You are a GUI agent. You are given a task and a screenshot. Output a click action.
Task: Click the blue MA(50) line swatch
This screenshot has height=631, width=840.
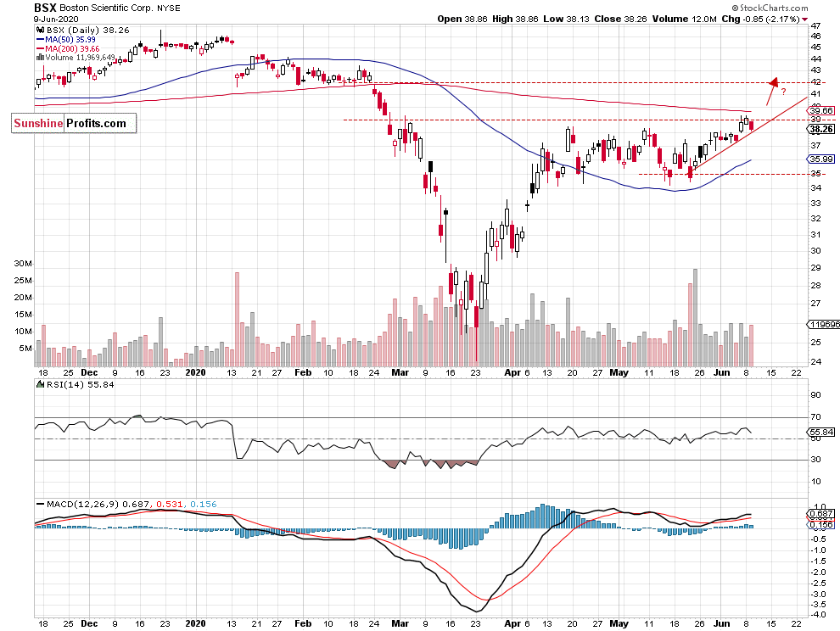40,40
